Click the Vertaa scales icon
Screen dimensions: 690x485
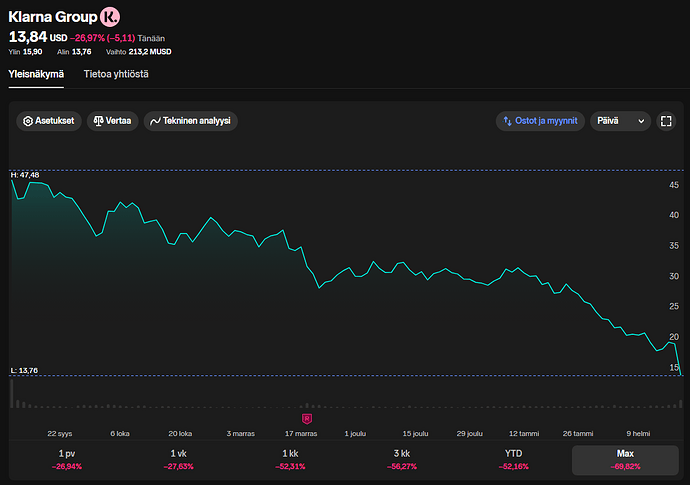tap(98, 121)
